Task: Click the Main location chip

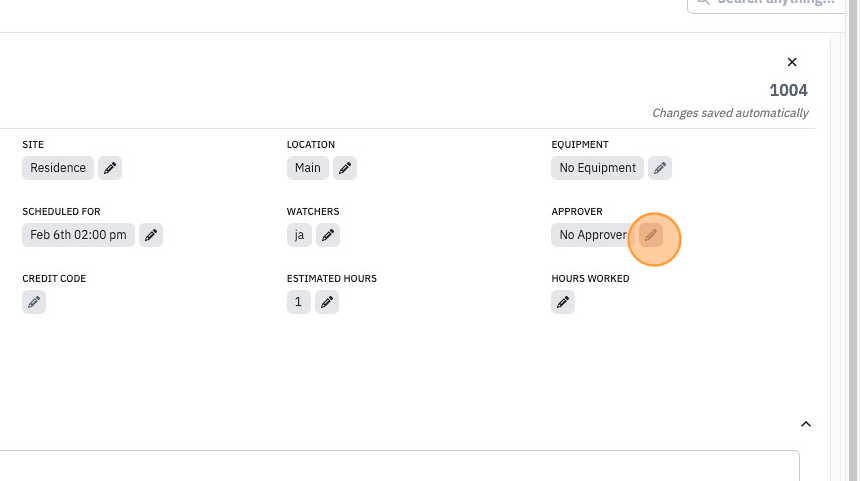Action: [x=308, y=168]
